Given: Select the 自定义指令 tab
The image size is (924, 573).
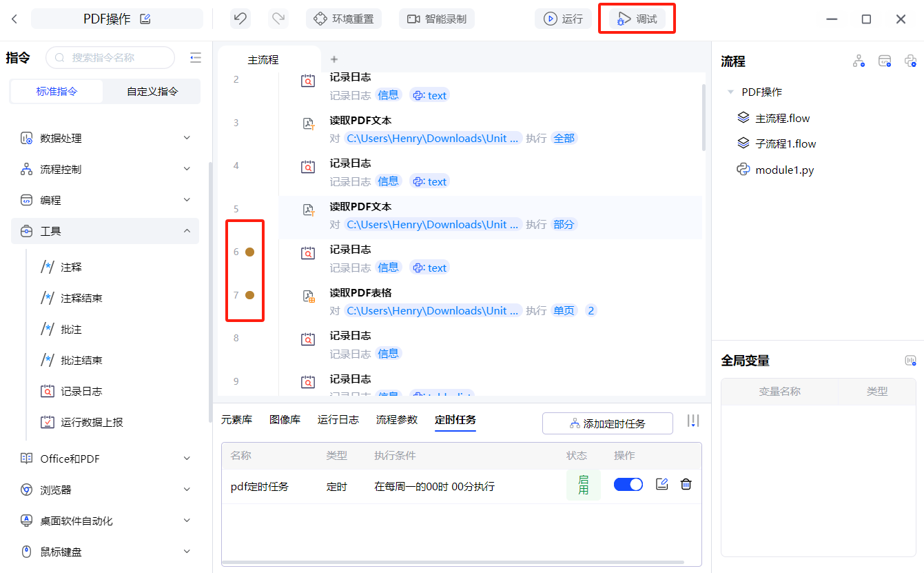Looking at the screenshot, I should pyautogui.click(x=152, y=91).
